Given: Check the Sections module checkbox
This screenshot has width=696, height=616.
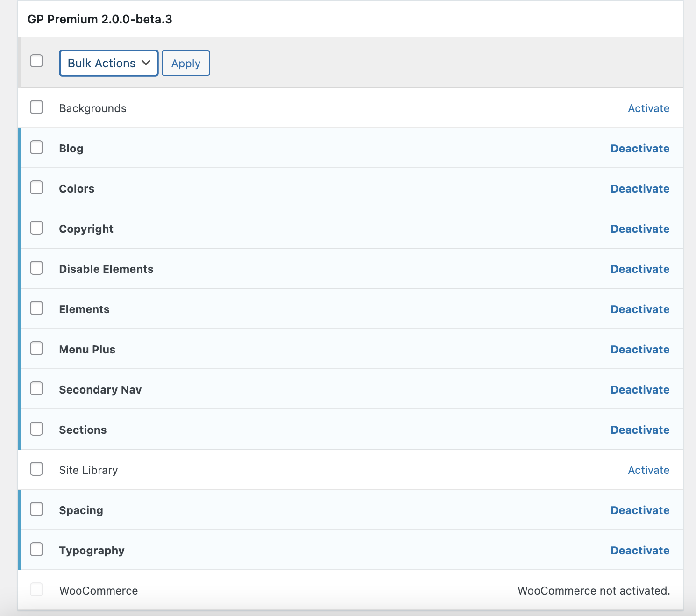Looking at the screenshot, I should point(36,429).
